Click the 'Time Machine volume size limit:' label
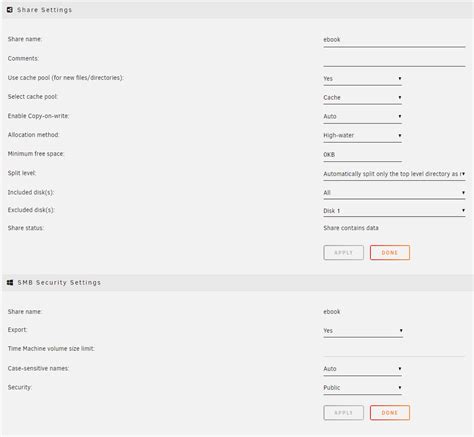 point(51,349)
